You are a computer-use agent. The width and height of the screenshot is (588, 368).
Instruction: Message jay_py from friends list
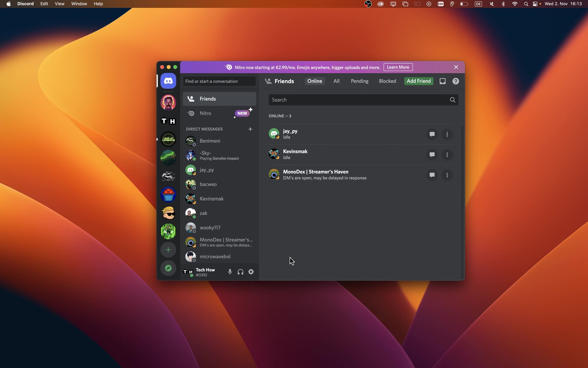click(x=432, y=134)
